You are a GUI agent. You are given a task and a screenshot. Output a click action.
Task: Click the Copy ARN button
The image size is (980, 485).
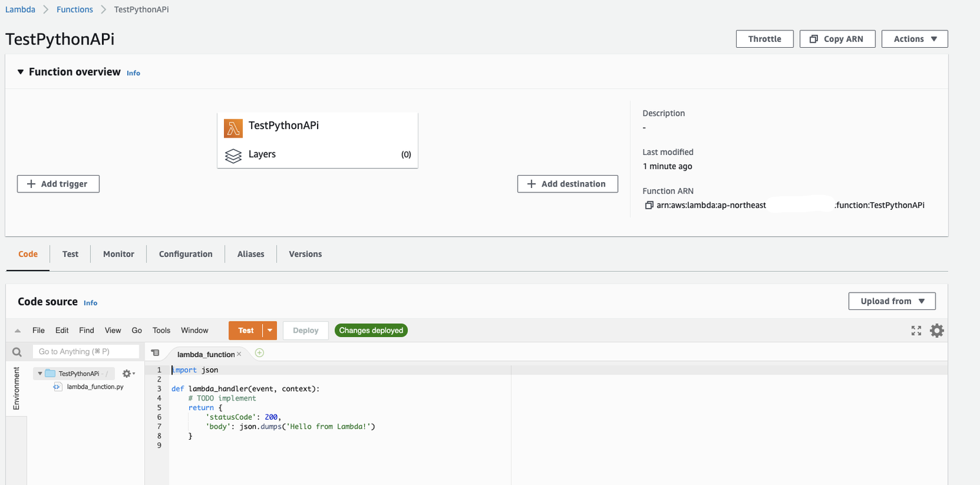837,39
